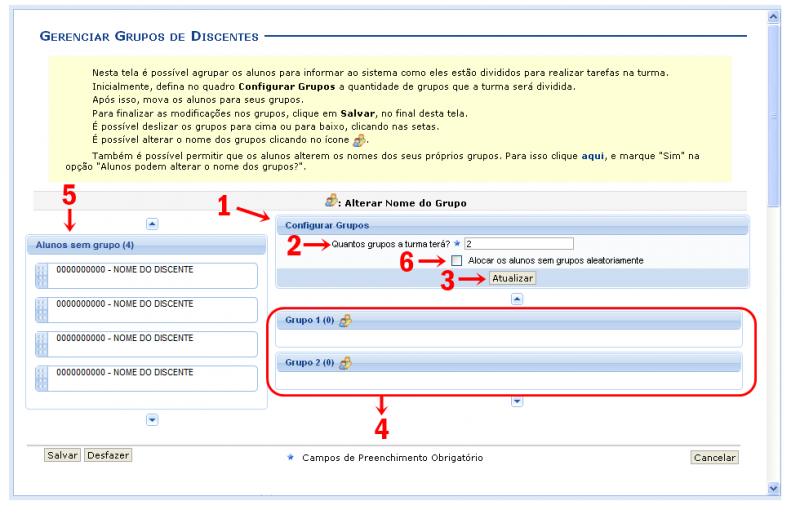Click the Campos de Preenchimento Obrigatório text
This screenshot has width=800, height=523.
tap(392, 458)
